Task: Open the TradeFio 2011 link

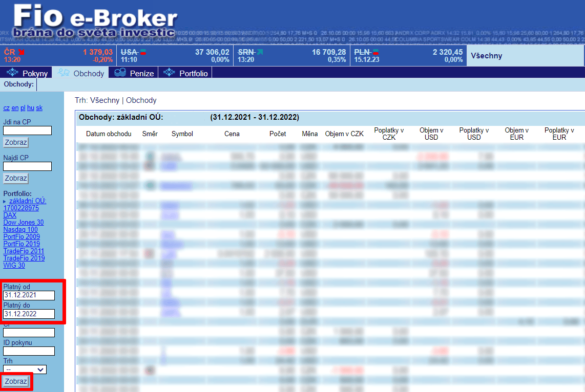Action: [24, 251]
